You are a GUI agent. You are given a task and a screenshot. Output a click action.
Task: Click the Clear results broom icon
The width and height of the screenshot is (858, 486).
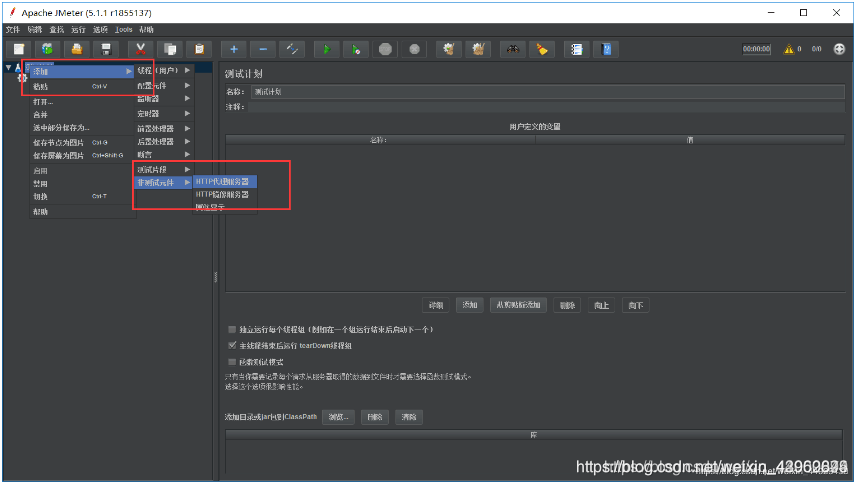(x=449, y=49)
